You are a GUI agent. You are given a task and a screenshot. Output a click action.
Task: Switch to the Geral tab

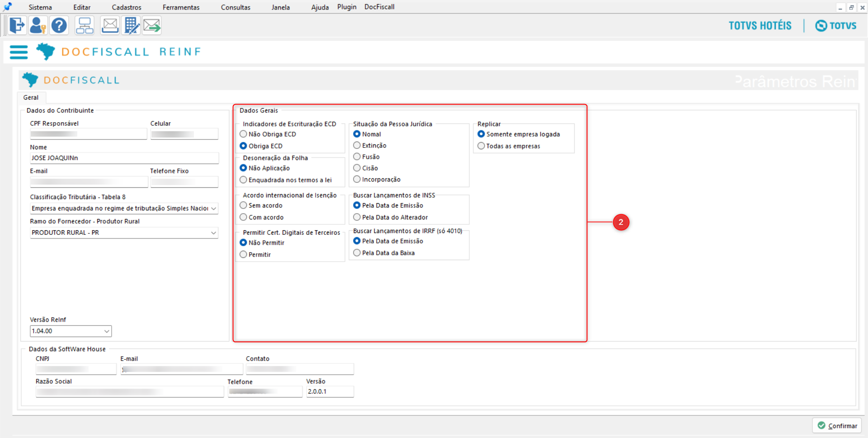[x=31, y=97]
